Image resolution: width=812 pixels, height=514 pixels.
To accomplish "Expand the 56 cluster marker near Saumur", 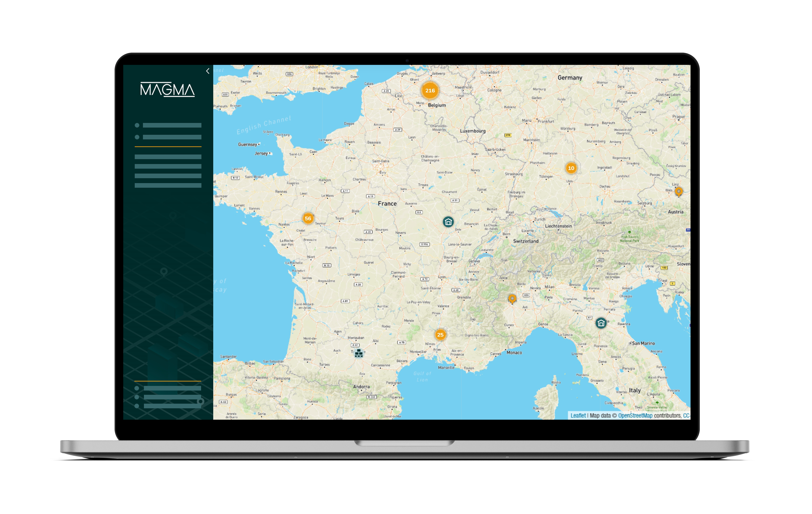I will coord(308,218).
